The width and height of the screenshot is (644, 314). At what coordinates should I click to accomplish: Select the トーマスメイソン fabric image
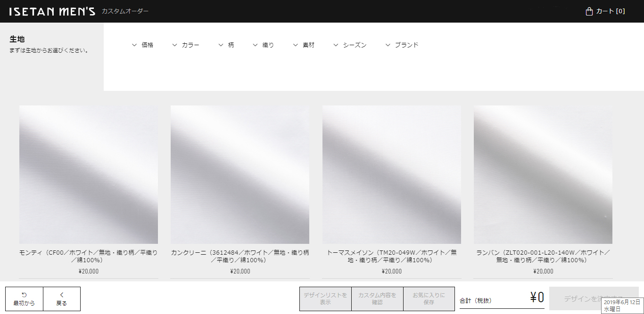point(392,175)
